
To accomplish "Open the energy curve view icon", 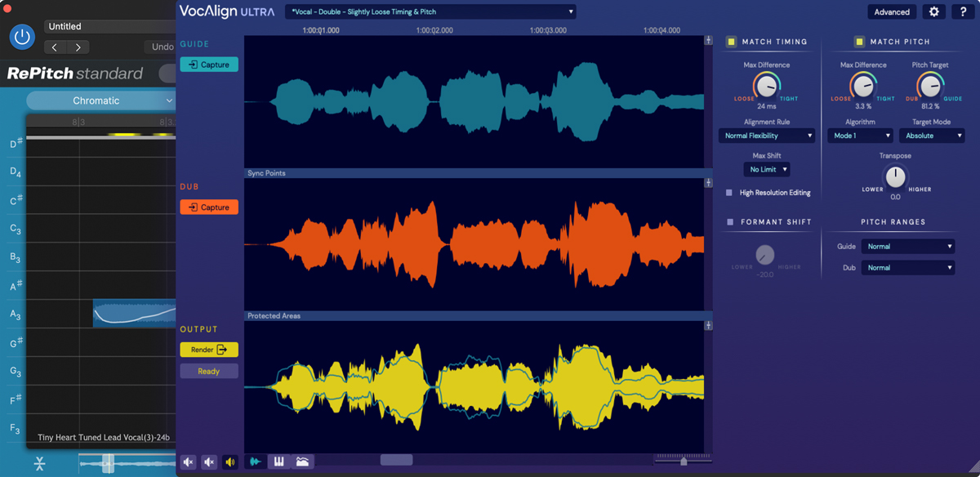I will (302, 461).
